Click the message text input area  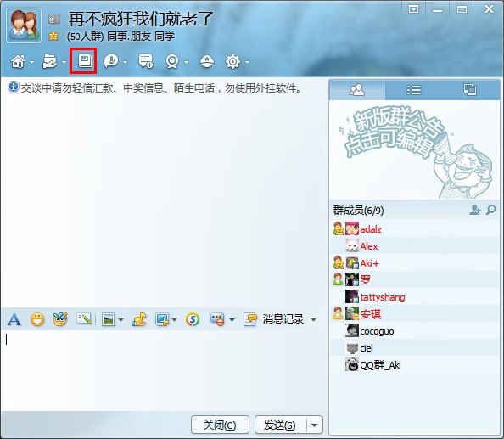tap(164, 370)
